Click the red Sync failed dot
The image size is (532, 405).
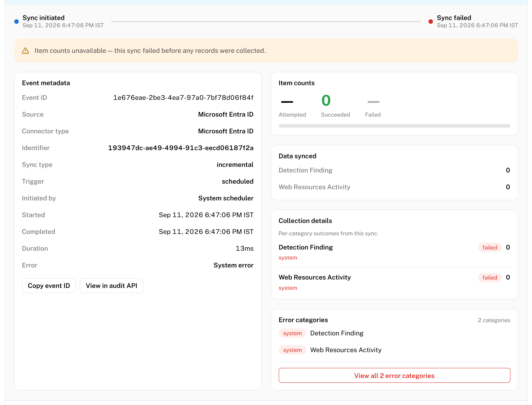(431, 21)
